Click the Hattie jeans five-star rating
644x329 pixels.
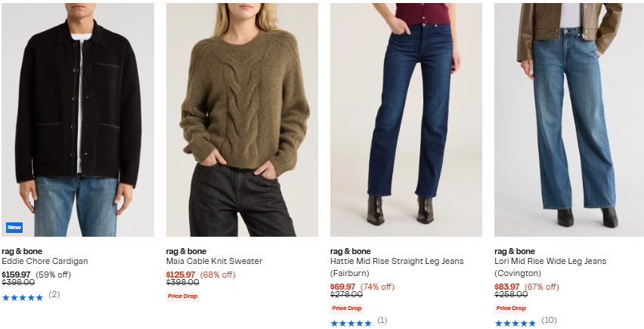[351, 324]
